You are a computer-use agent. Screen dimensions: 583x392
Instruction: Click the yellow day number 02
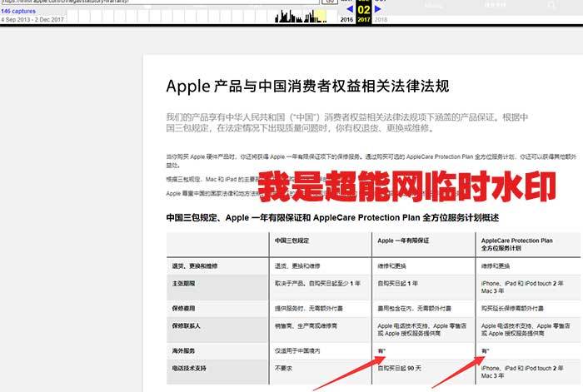(x=364, y=10)
